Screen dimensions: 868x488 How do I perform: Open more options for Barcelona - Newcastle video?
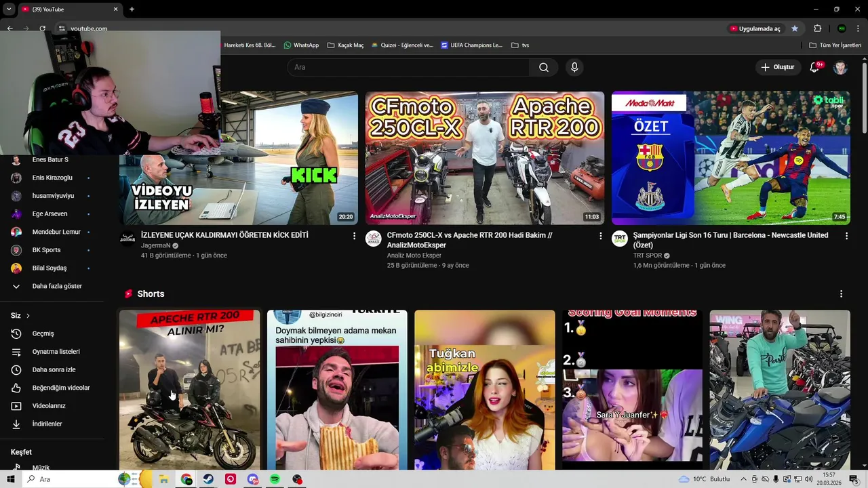point(846,236)
